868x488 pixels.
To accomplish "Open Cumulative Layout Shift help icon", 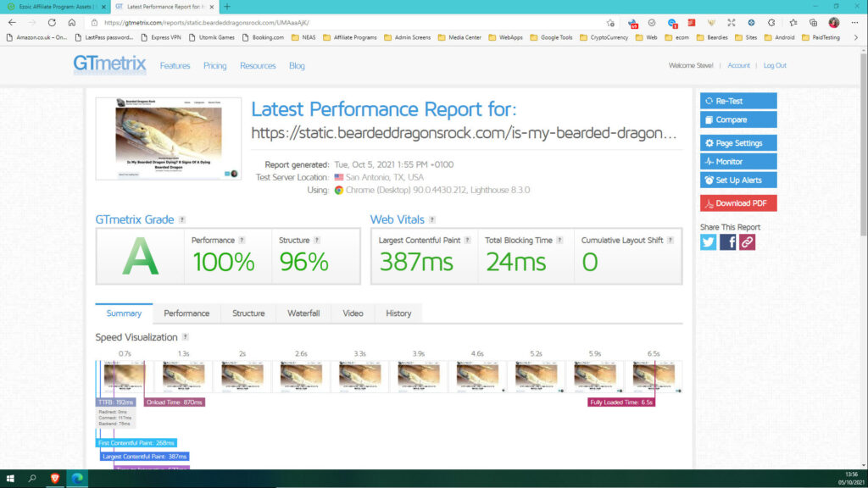I will tap(670, 240).
